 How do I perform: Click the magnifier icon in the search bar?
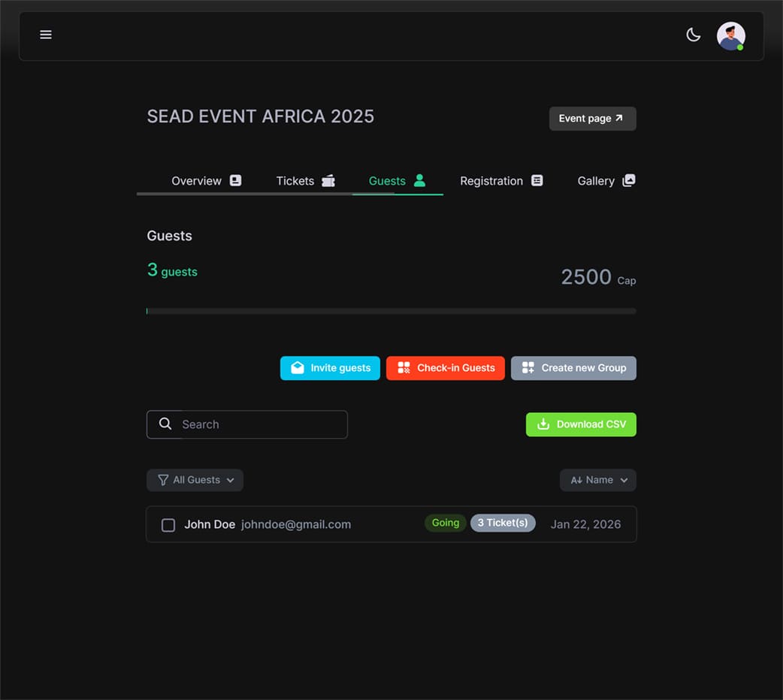165,424
